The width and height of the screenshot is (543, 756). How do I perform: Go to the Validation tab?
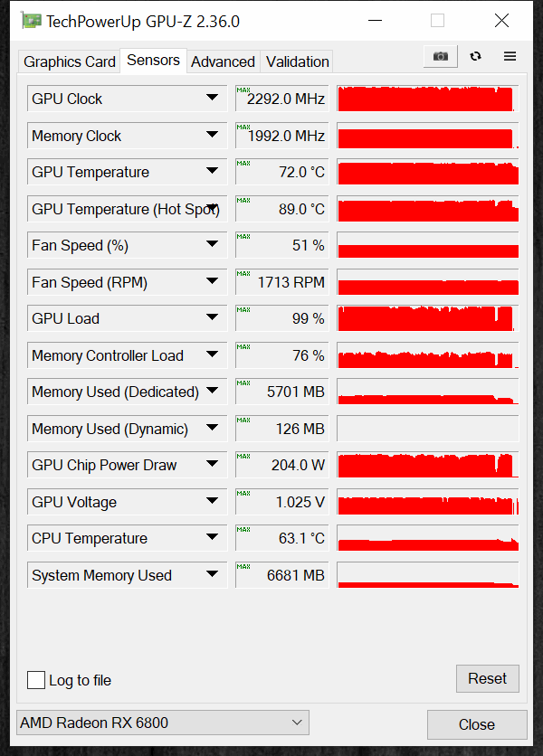coord(298,61)
